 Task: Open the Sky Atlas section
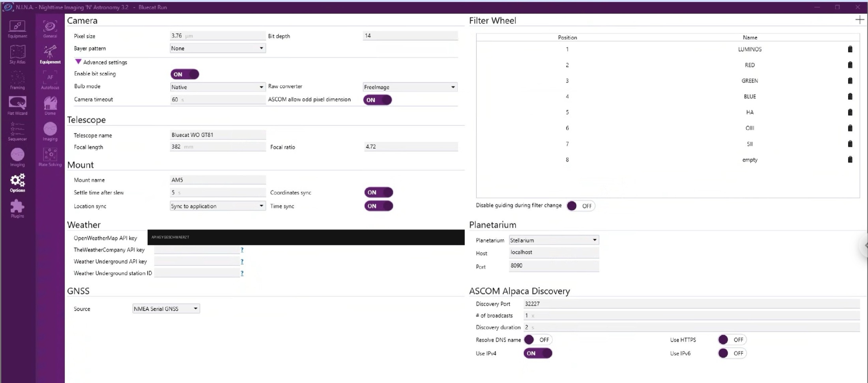(17, 54)
